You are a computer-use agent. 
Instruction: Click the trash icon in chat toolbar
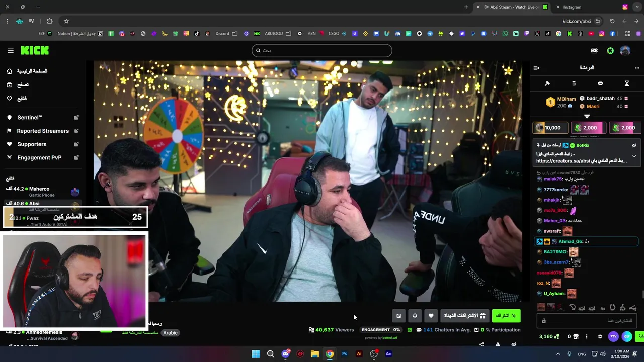click(x=574, y=83)
